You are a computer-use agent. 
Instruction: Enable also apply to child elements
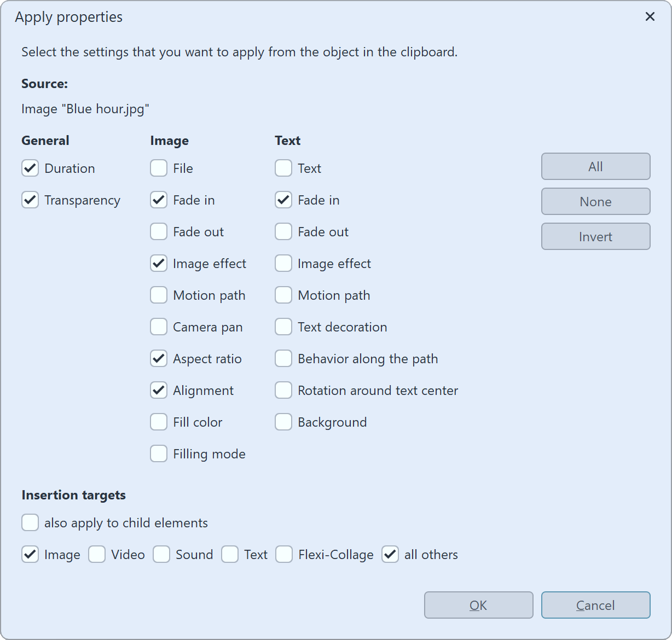(30, 522)
